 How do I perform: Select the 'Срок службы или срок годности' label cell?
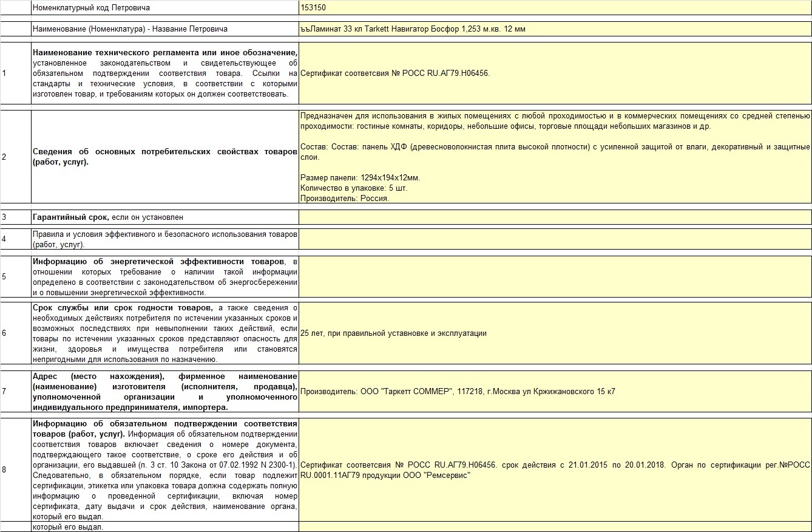pos(164,333)
